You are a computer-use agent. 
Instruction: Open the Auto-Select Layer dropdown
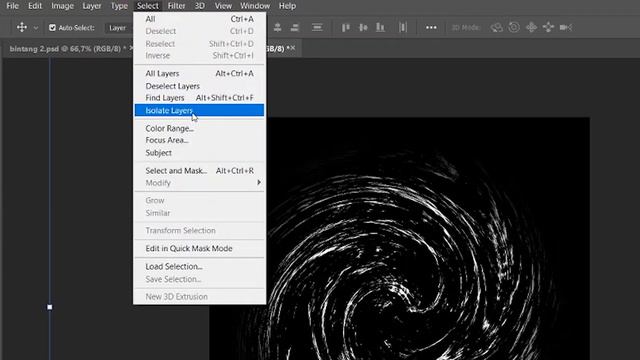point(119,28)
